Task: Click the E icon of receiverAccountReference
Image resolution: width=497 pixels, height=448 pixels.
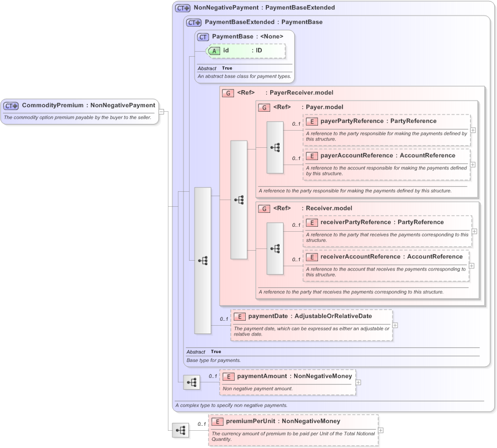Action: pos(312,257)
